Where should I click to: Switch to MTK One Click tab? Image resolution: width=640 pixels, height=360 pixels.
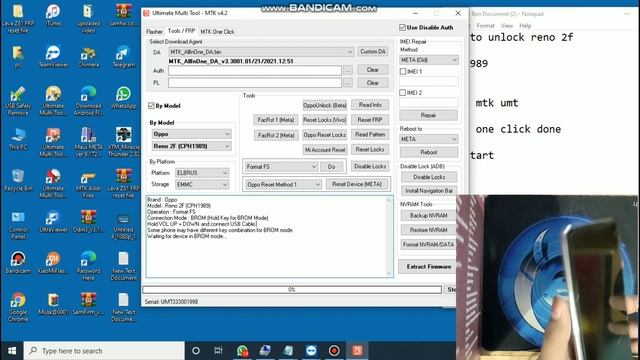[217, 31]
